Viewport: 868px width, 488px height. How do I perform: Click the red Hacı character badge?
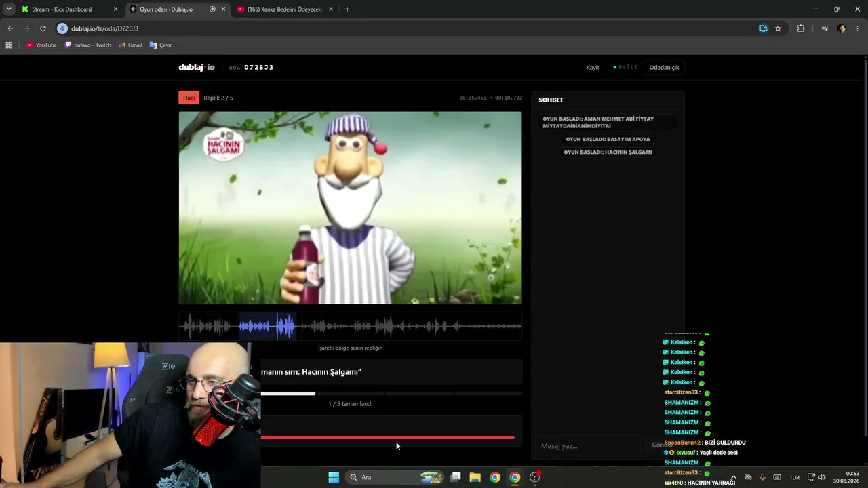(x=189, y=98)
